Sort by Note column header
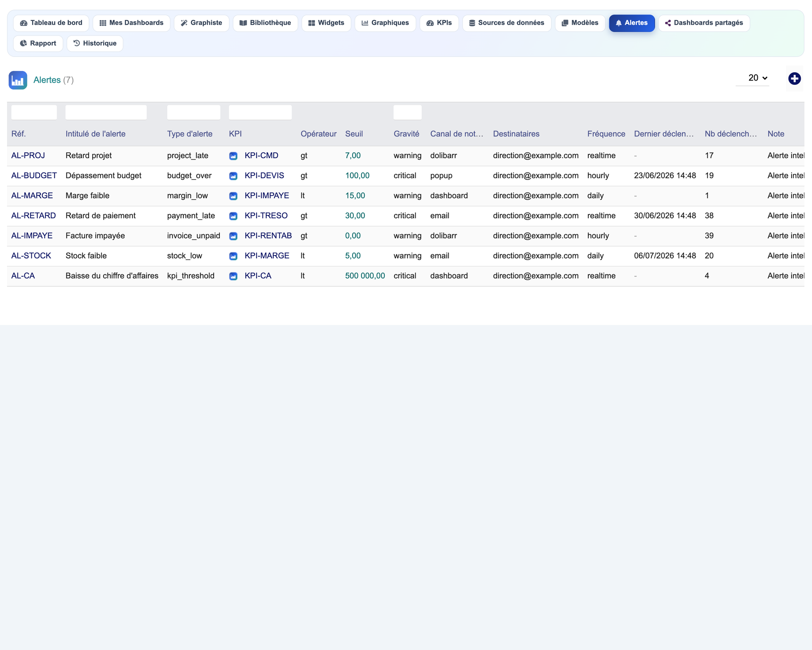This screenshot has height=650, width=812. click(776, 134)
